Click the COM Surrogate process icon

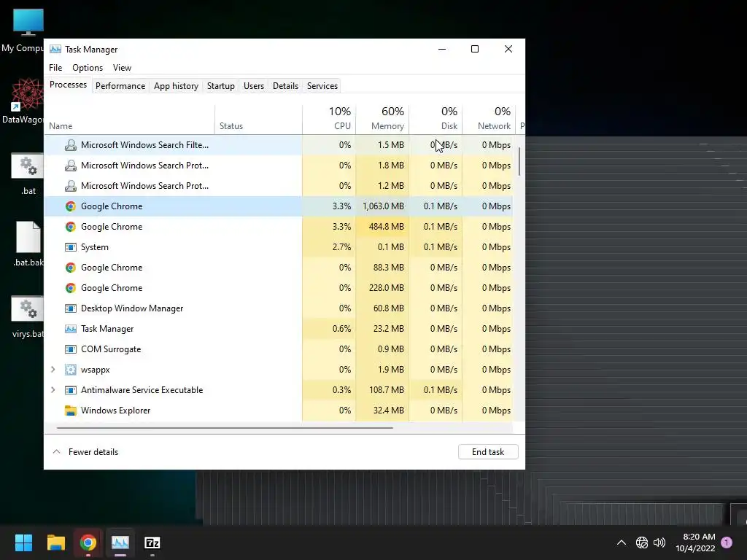[71, 349]
